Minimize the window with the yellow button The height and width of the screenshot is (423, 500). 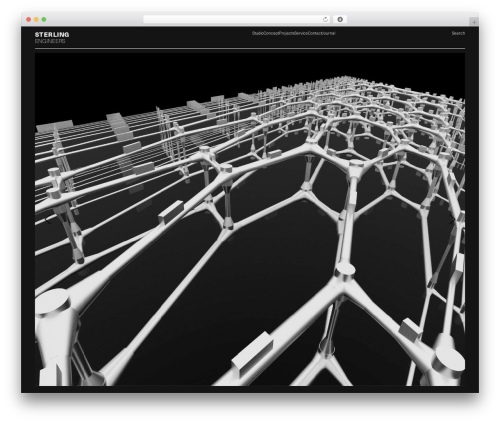(36, 19)
